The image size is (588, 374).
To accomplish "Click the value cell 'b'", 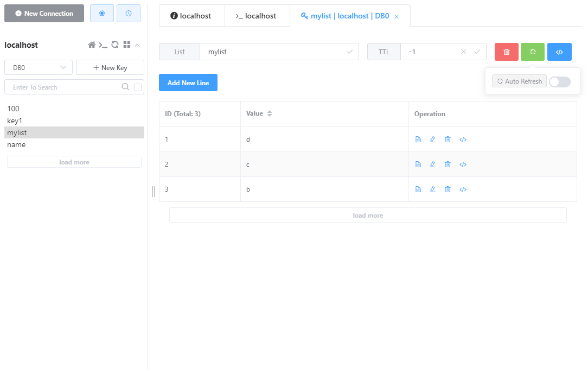I will coord(324,189).
